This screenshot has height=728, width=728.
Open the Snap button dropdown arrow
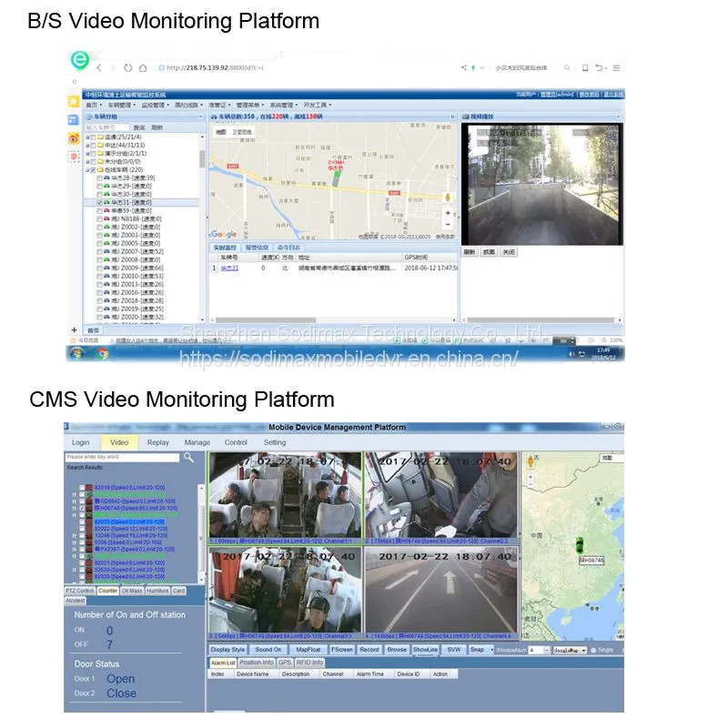click(x=491, y=650)
